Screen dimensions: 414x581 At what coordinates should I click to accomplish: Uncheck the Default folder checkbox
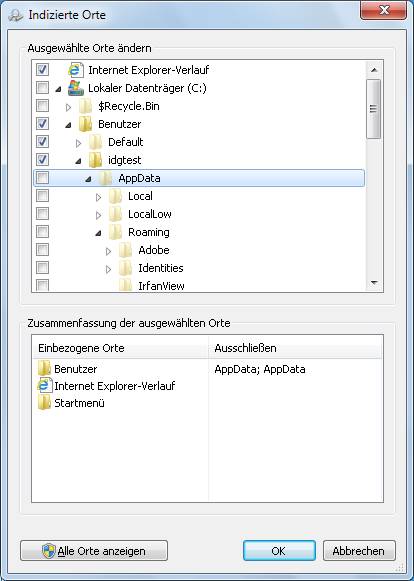[x=42, y=142]
